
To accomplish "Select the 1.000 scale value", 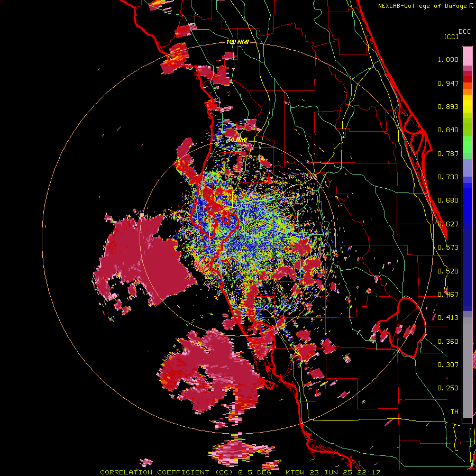I will point(448,59).
